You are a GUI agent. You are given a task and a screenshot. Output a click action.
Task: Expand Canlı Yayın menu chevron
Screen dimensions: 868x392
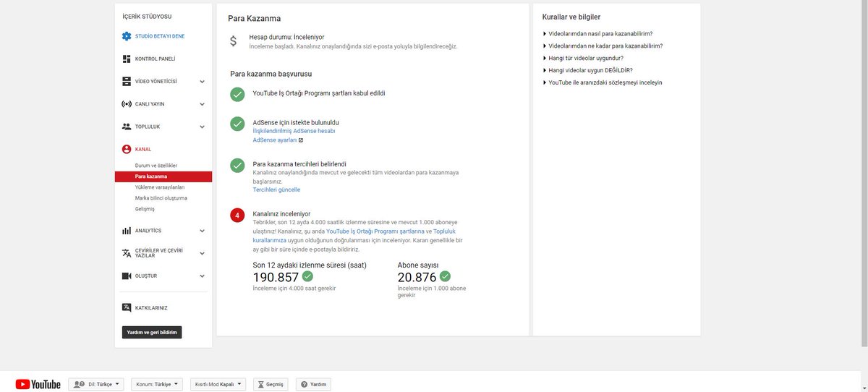pos(203,104)
